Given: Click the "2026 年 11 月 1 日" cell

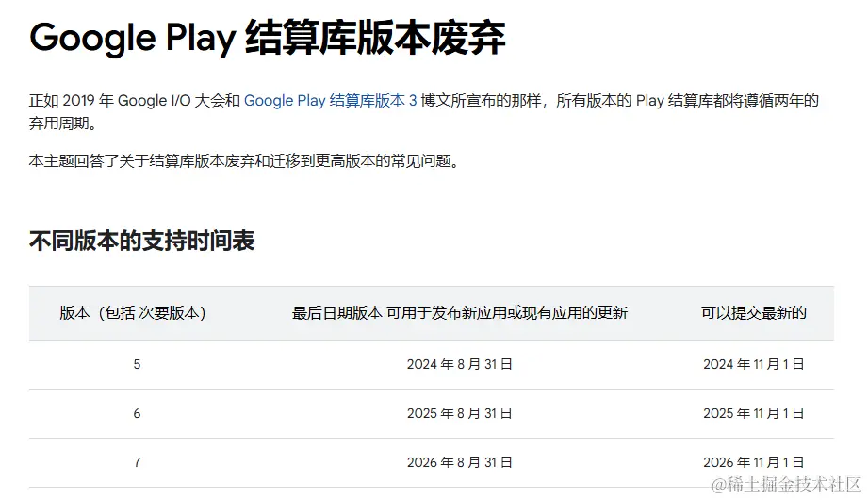Looking at the screenshot, I should pyautogui.click(x=753, y=463).
